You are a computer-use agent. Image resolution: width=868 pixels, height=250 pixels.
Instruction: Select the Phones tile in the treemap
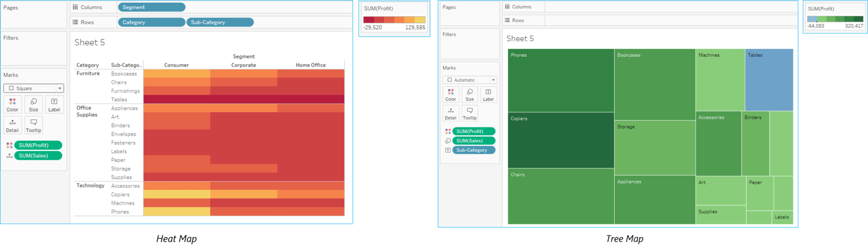561,81
